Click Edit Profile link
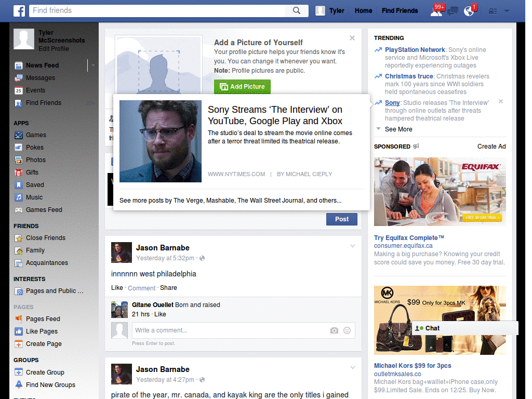Viewport: 532px width, 399px height. point(54,49)
